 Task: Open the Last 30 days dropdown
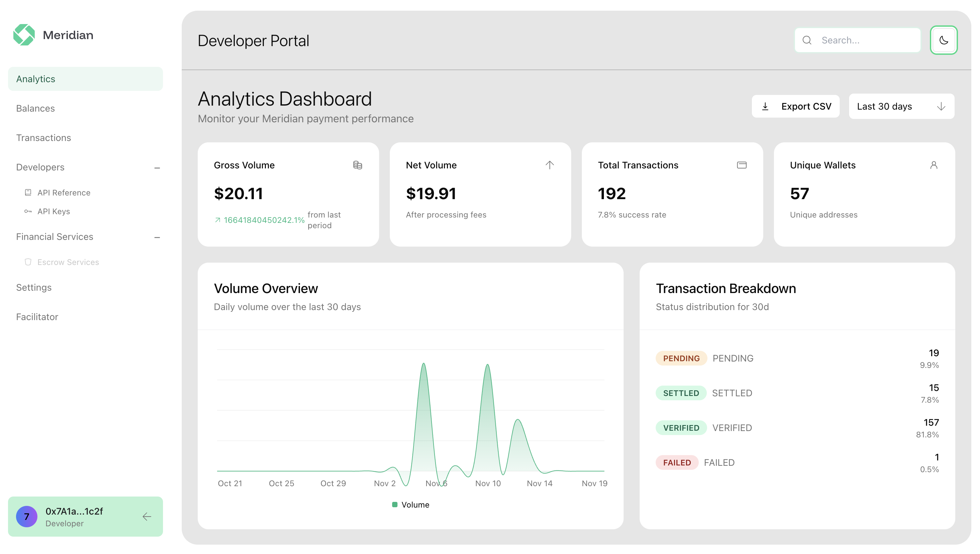tap(901, 106)
